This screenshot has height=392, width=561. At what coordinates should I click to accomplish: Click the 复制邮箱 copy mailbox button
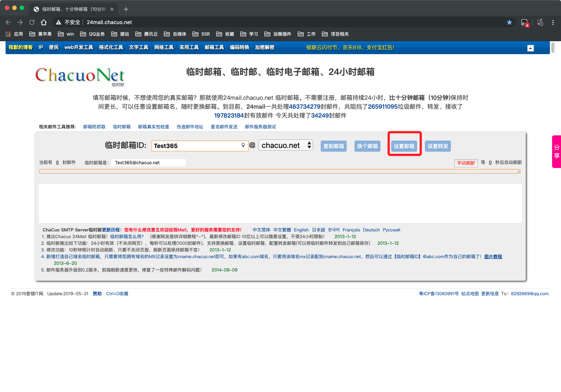coord(334,146)
